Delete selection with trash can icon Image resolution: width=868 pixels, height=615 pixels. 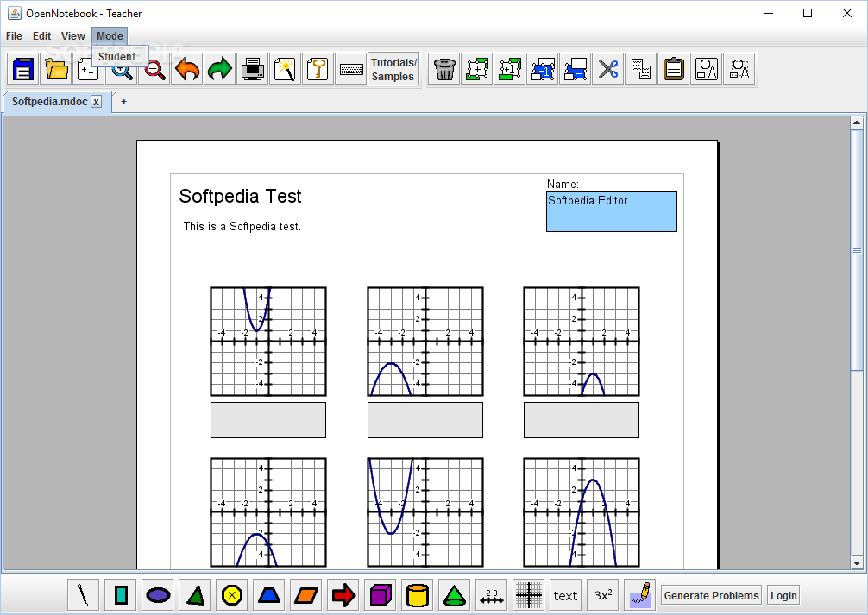point(444,69)
